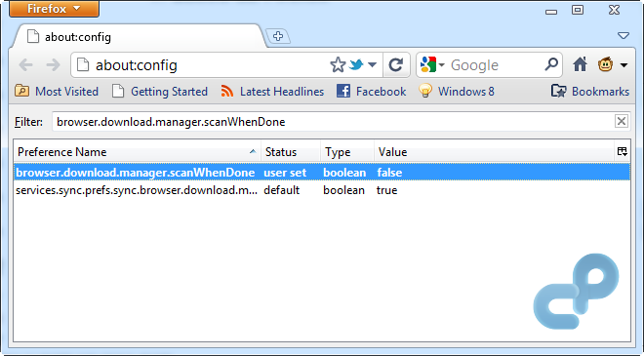Click the 'default' status cell
Image resolution: width=644 pixels, height=356 pixels.
(282, 190)
